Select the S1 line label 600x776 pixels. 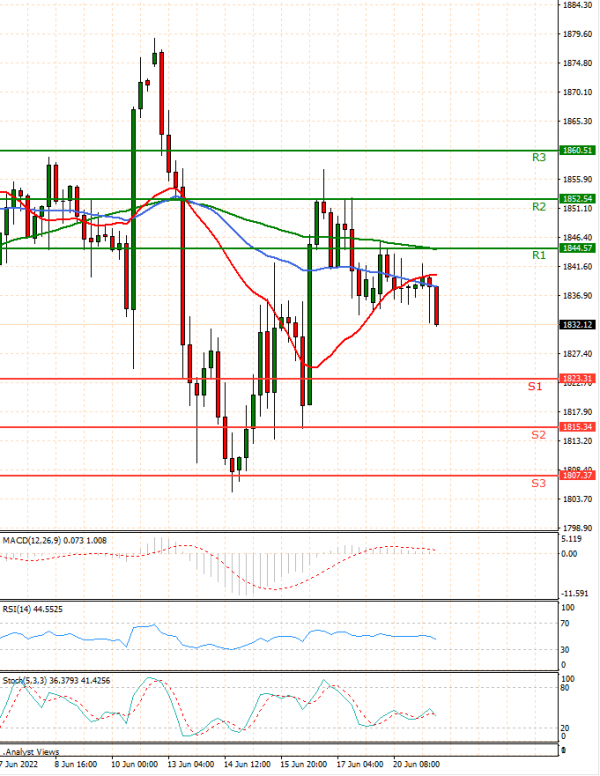[535, 387]
